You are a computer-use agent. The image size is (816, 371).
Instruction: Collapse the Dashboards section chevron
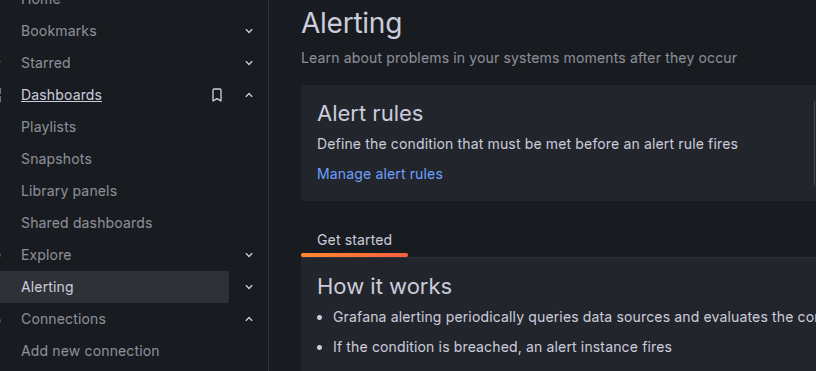pos(249,95)
